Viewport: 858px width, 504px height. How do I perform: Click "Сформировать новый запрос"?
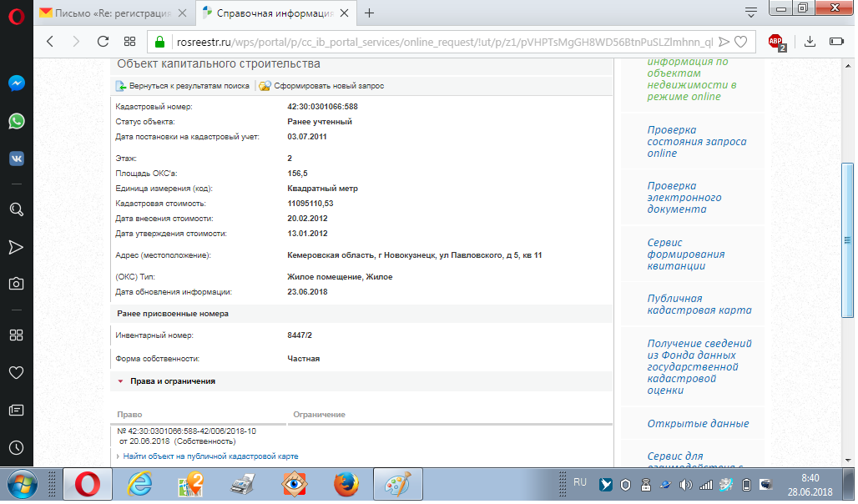[321, 86]
